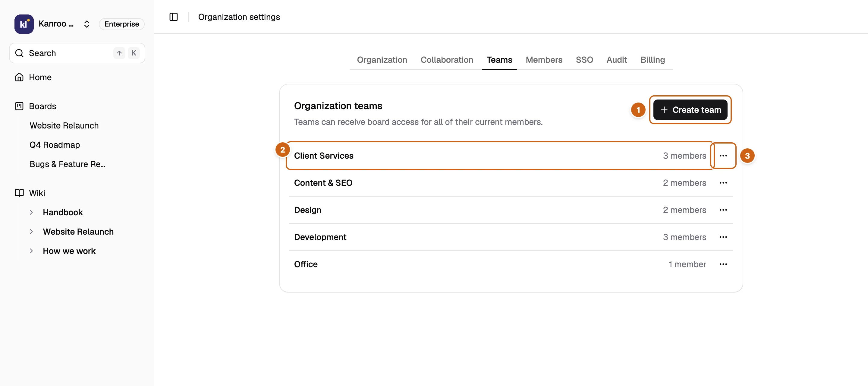Open the workspace switcher chevrons
This screenshot has height=386, width=868.
[86, 24]
